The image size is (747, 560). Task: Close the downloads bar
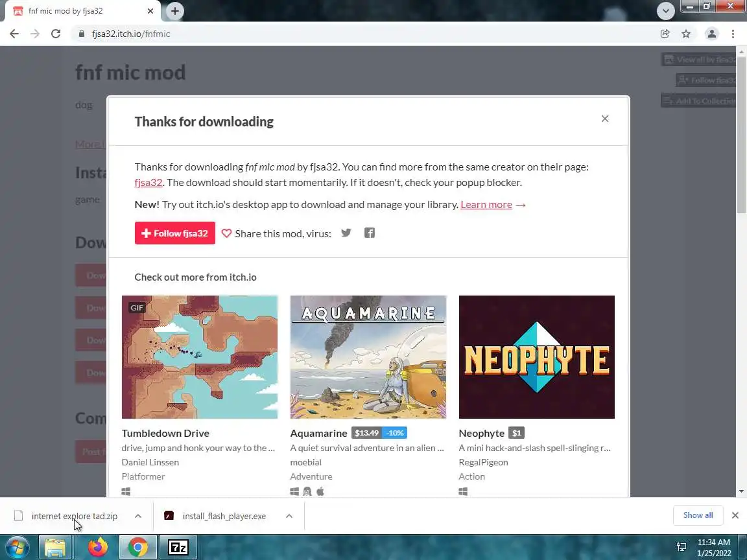pyautogui.click(x=735, y=515)
